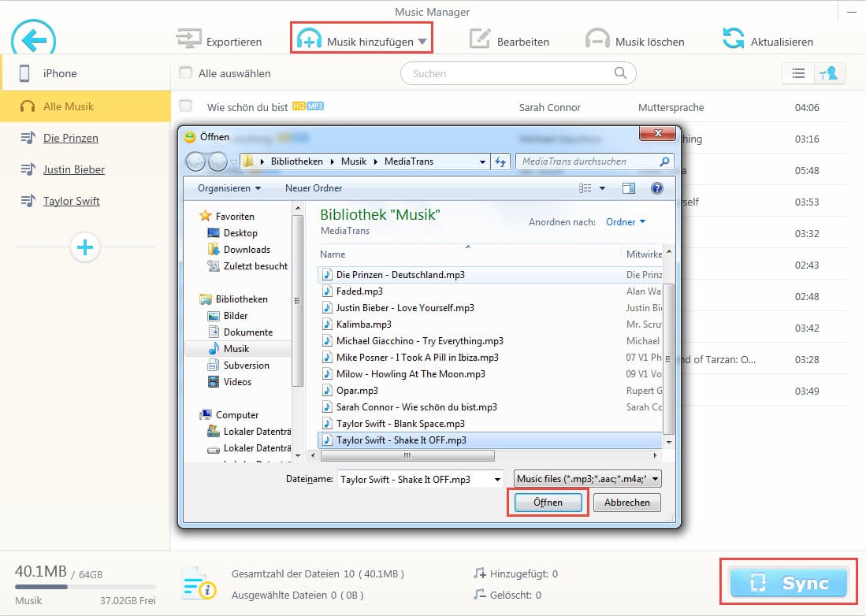Click the file info icon in status bar
866x616 pixels.
click(199, 584)
